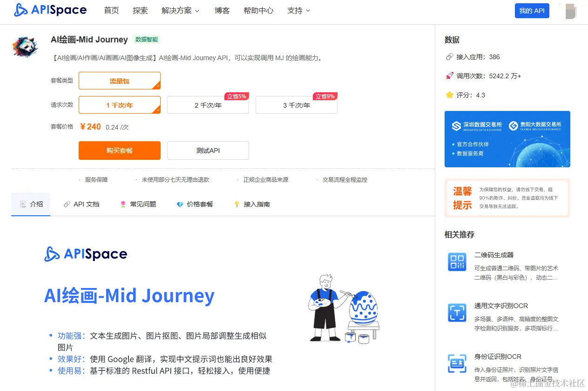This screenshot has width=588, height=391.
Task: Click the panda product icon
Action: 24,47
